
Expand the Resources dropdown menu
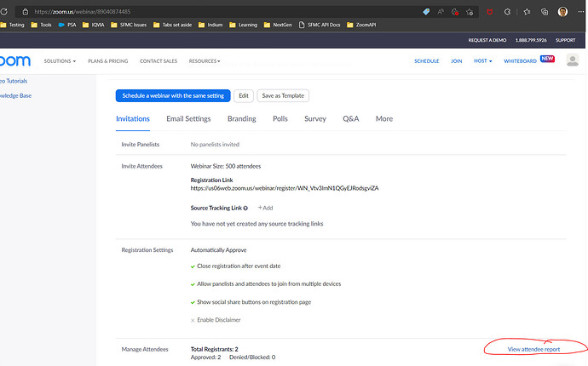pos(205,61)
